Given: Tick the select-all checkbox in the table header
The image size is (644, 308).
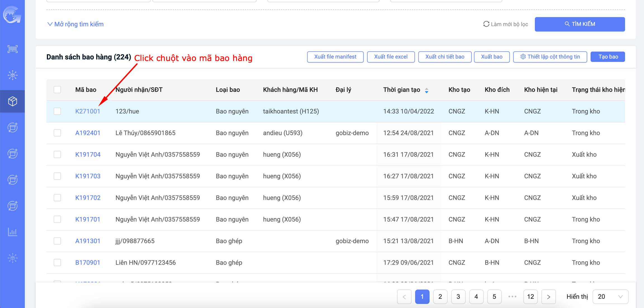Looking at the screenshot, I should [x=57, y=90].
